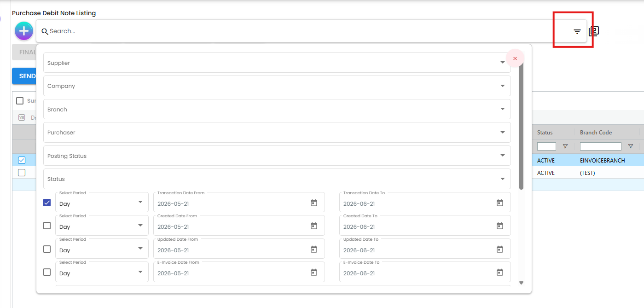Click the Status column header
This screenshot has width=644, height=308.
coord(545,133)
